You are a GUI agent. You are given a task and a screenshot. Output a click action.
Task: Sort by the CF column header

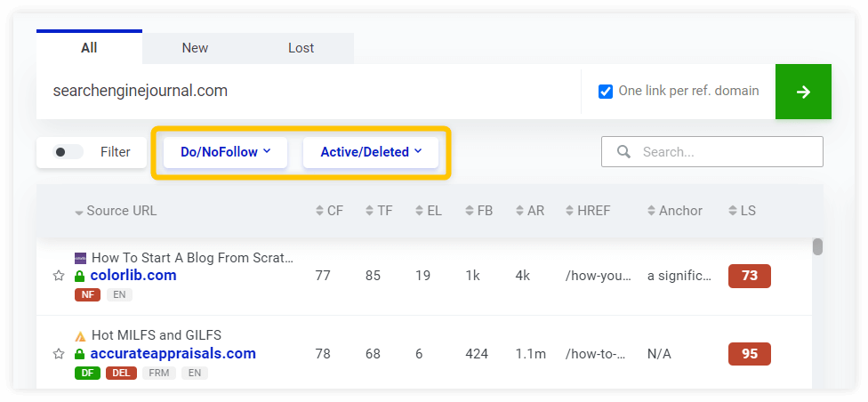pyautogui.click(x=329, y=211)
